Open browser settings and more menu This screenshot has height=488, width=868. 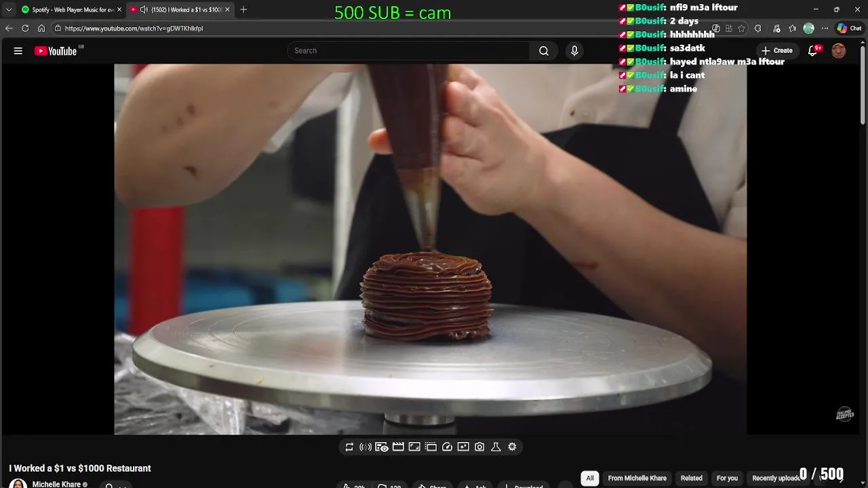[825, 28]
